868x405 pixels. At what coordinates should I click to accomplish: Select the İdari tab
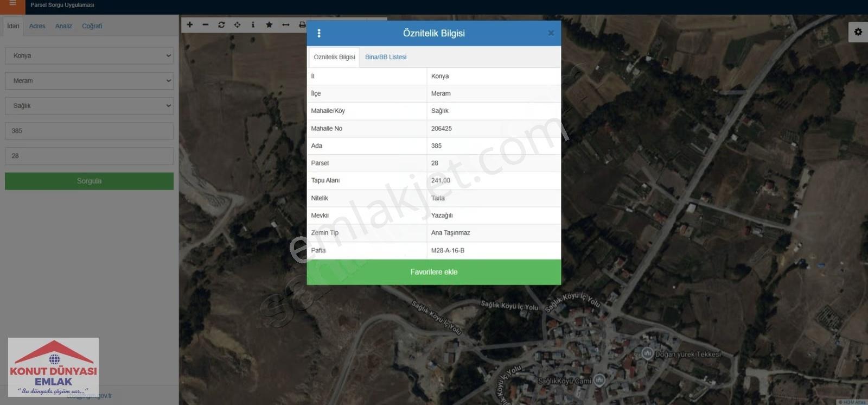pos(13,26)
